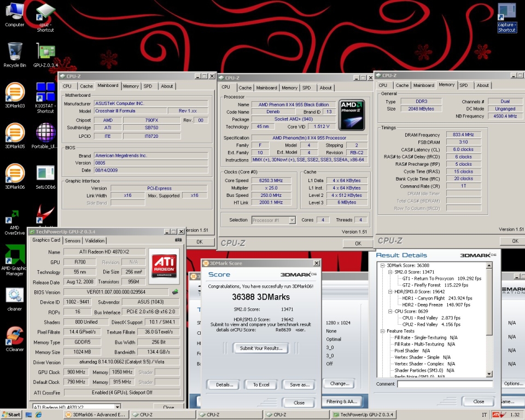The image size is (525, 420).
Task: Select the cleaner desktop icon
Action: (x=14, y=300)
